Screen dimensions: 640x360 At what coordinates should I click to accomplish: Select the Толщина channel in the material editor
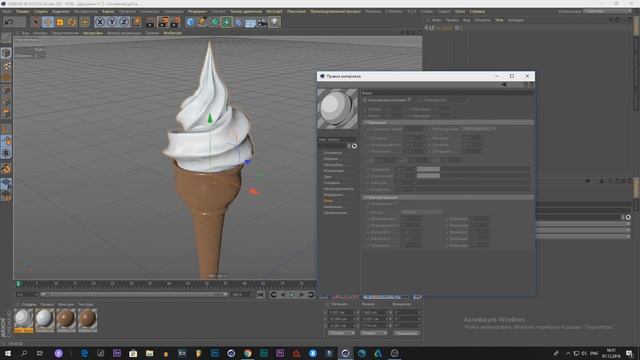(x=331, y=183)
